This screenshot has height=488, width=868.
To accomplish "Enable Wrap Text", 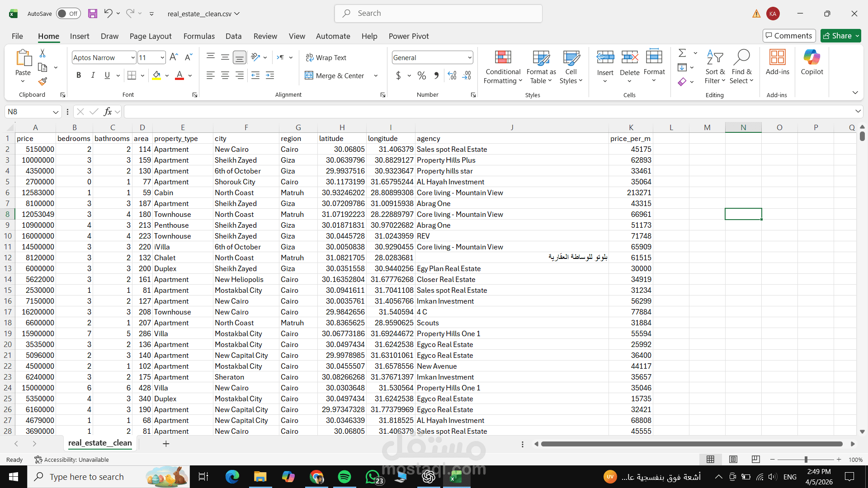I will point(326,57).
